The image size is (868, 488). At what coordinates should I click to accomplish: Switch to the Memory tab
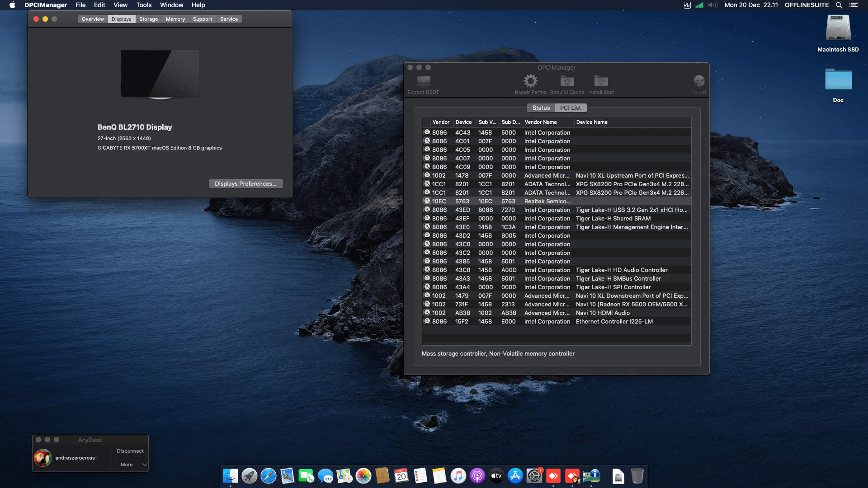pos(175,19)
